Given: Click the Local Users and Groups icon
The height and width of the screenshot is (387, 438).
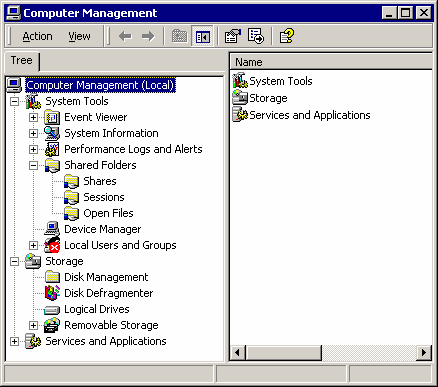Looking at the screenshot, I should pyautogui.click(x=52, y=245).
